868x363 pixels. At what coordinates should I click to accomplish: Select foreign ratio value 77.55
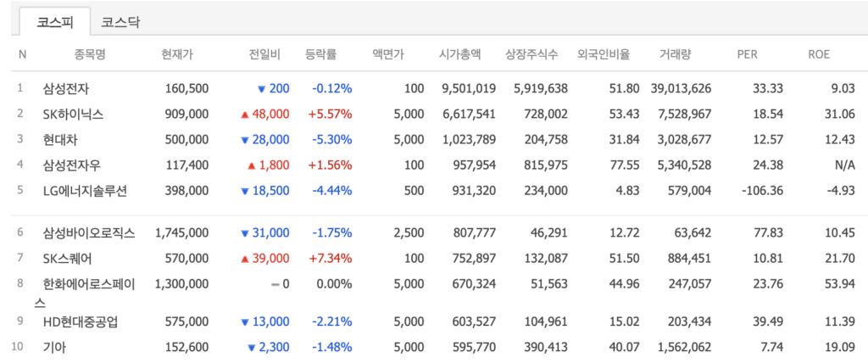tap(626, 165)
